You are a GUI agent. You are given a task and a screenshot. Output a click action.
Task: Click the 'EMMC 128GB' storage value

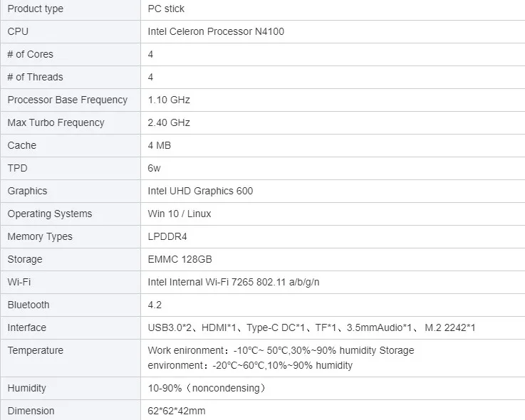(180, 259)
